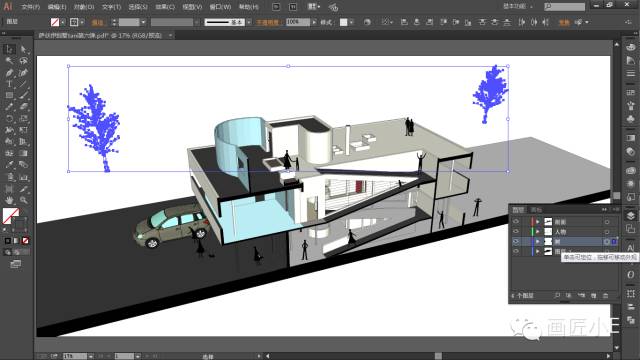
Task: Select the Lasso tool
Action: pyautogui.click(x=24, y=61)
